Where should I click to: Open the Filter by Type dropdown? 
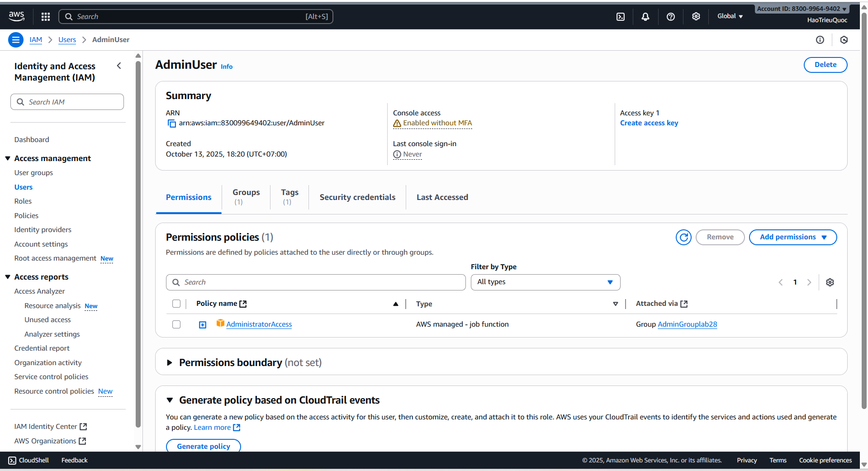[x=545, y=282]
